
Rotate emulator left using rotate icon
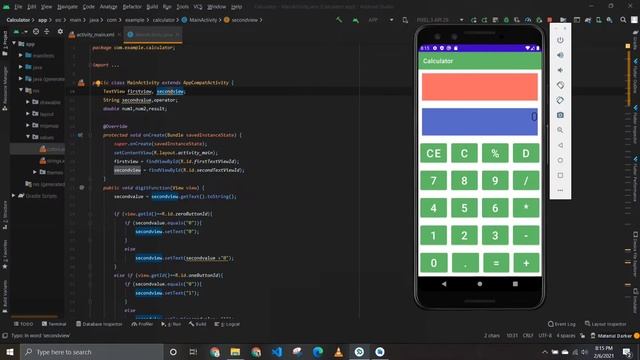pos(560,85)
